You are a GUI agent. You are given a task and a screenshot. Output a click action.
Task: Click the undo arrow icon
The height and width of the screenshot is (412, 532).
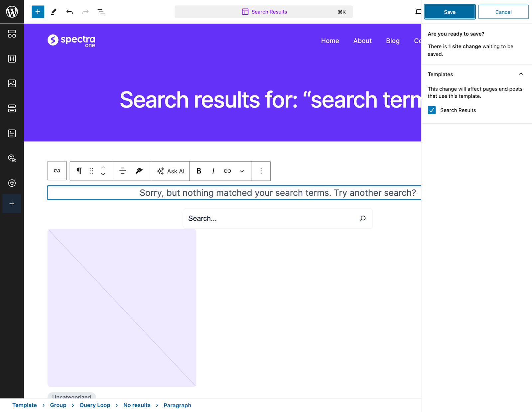69,12
